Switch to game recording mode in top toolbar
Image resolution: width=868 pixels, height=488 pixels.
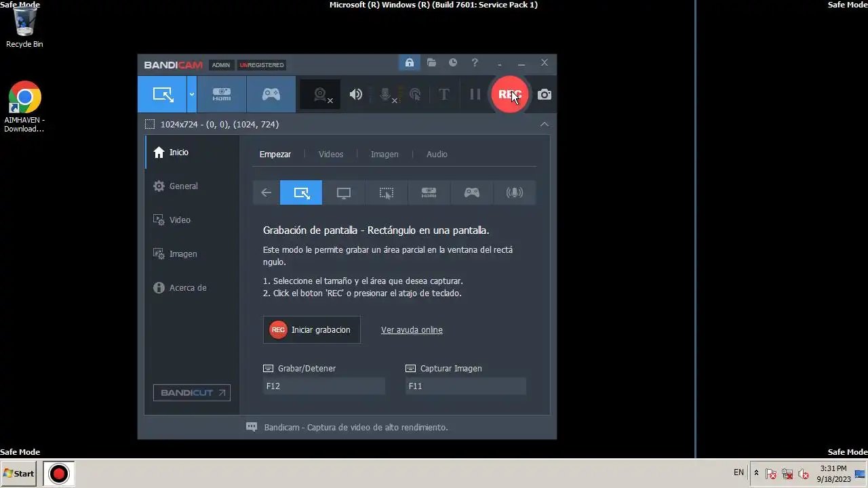pos(271,94)
